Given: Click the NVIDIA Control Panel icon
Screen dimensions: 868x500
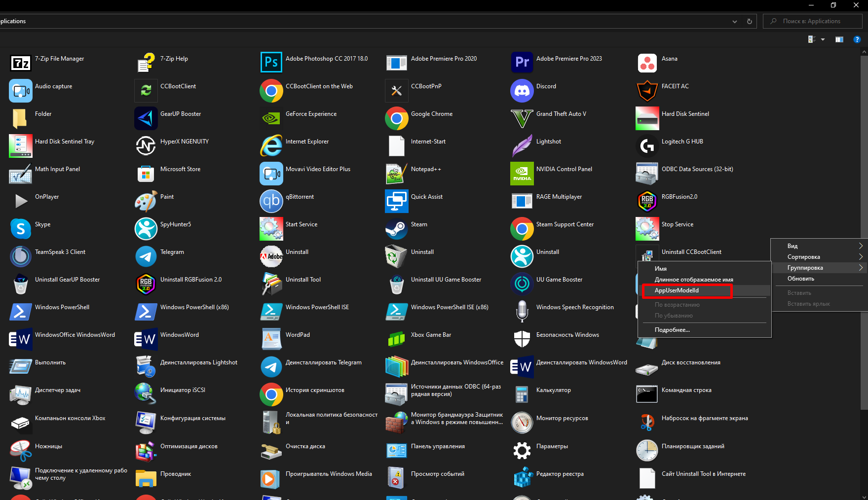Looking at the screenshot, I should point(522,173).
